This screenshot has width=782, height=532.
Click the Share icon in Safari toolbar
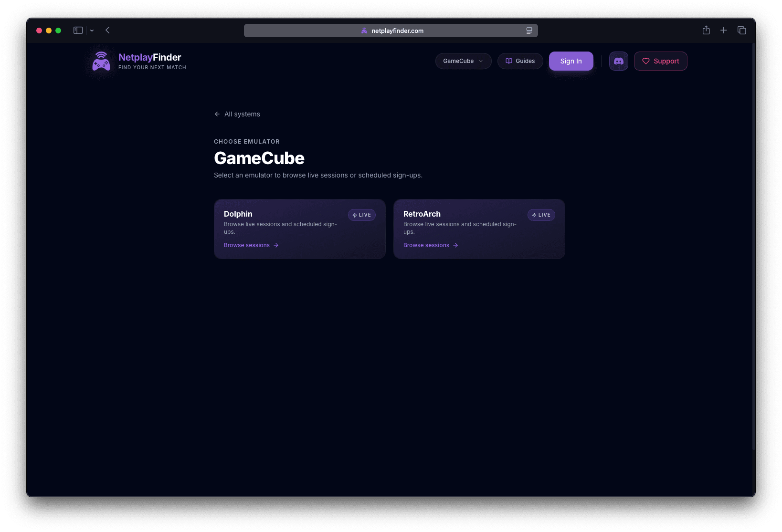click(706, 30)
